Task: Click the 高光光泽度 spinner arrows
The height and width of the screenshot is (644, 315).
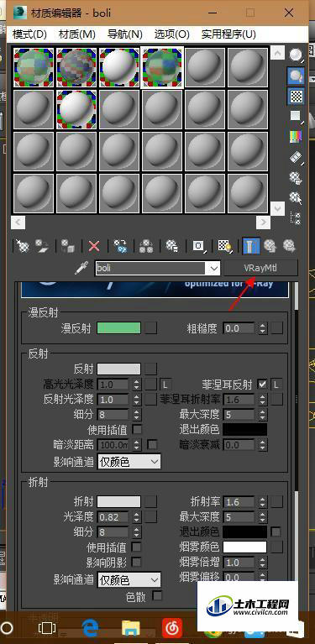Action: (x=136, y=385)
